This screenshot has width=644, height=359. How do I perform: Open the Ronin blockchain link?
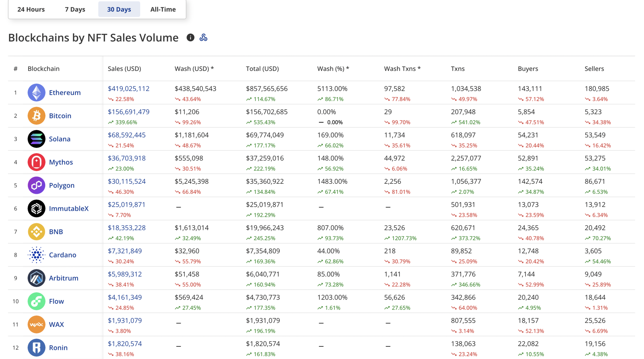coord(58,348)
